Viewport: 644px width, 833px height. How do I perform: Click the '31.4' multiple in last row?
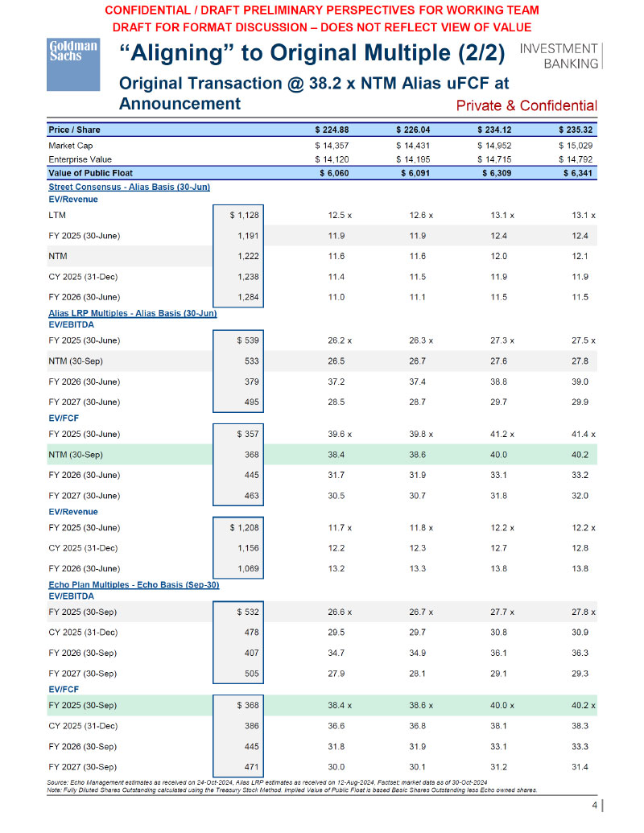point(580,767)
